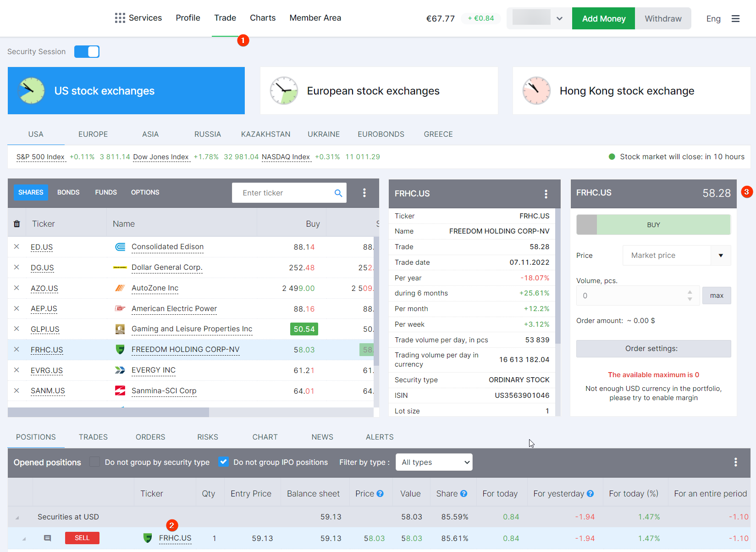Click the trash icon in ticker table header
The height and width of the screenshot is (552, 756).
(x=17, y=224)
